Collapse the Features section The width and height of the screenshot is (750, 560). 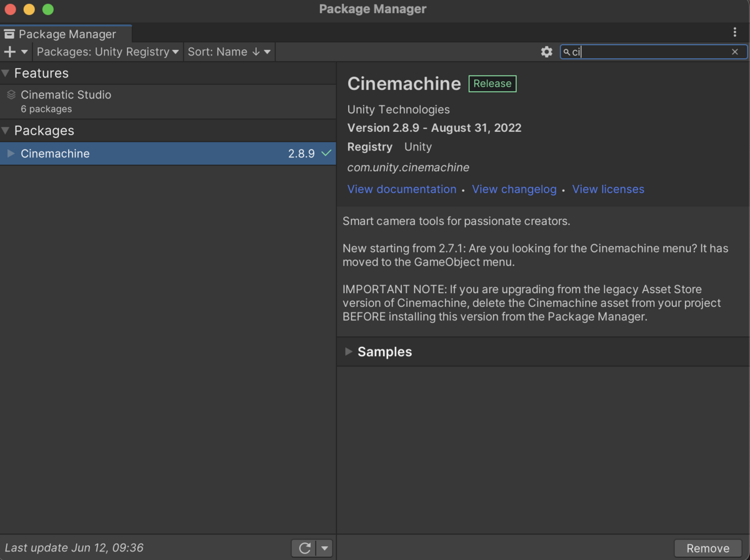pyautogui.click(x=6, y=74)
